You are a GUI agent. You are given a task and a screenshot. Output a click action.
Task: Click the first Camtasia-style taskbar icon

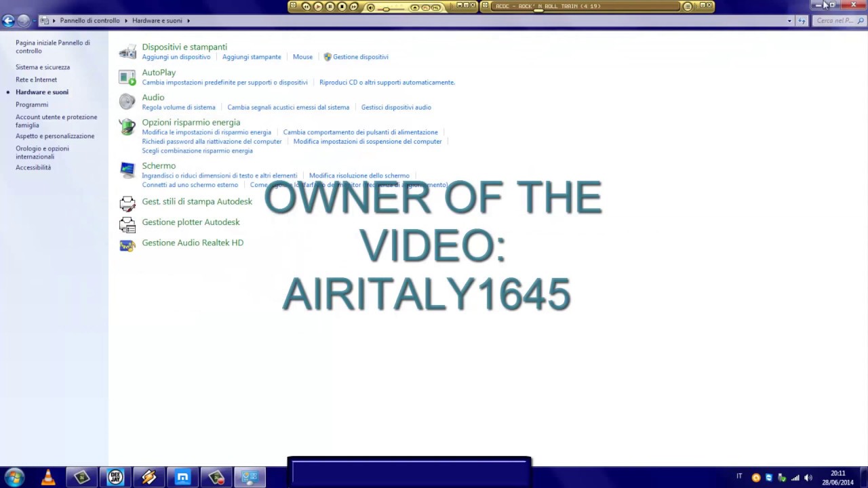(82, 477)
